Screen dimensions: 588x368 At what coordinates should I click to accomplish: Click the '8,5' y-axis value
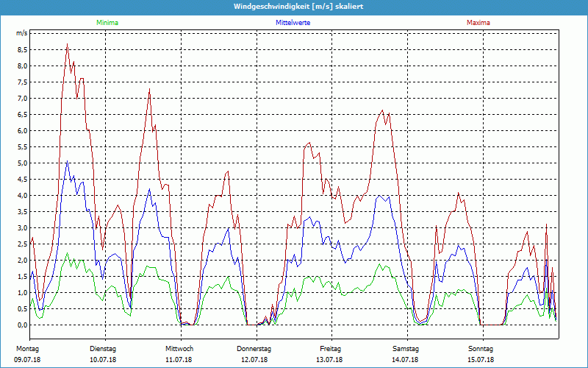tap(23, 50)
